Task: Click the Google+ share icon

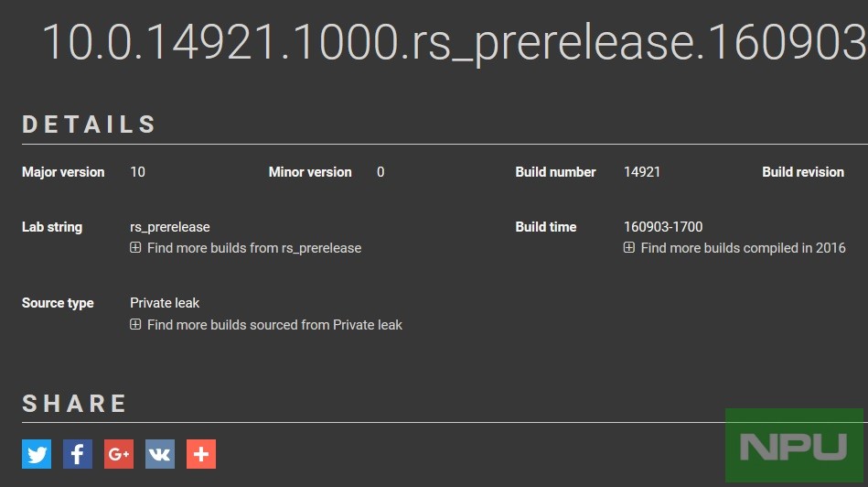Action: tap(119, 454)
